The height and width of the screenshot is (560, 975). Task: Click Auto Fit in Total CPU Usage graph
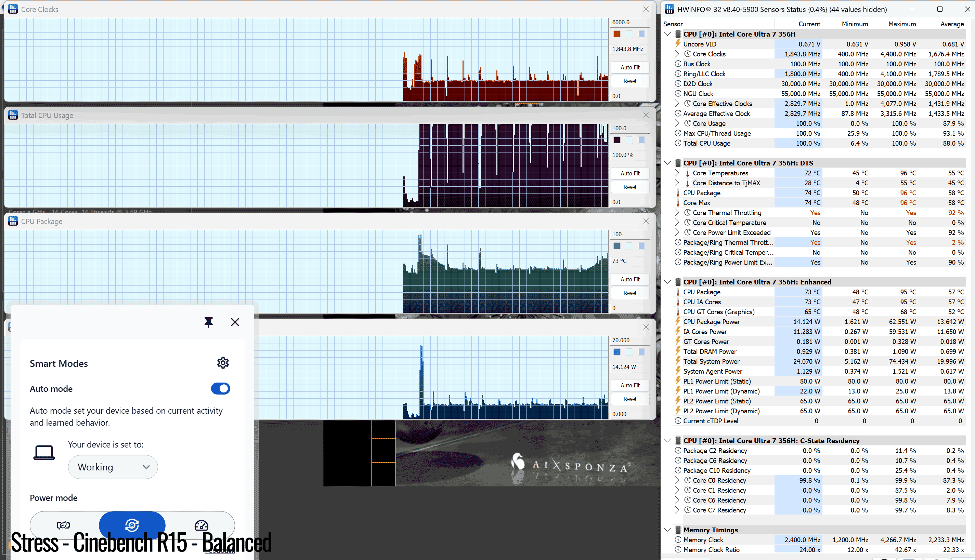tap(630, 173)
